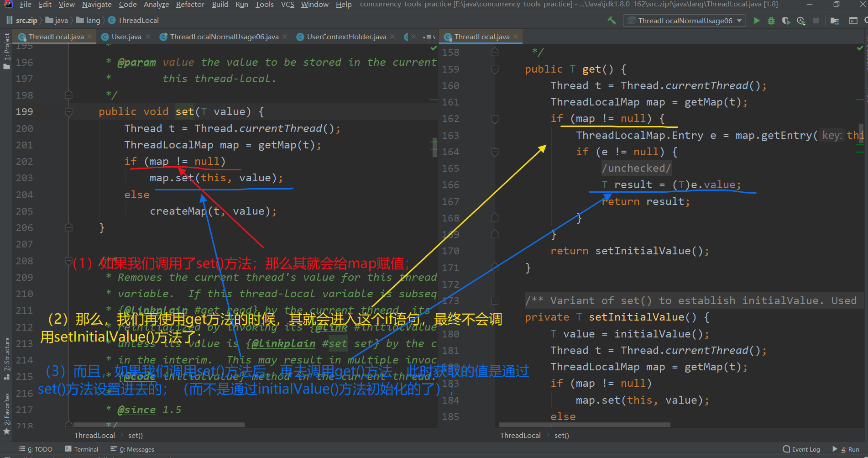
Task: Run ThreadLocalNormalUsage06 using the green Run icon
Action: coord(757,21)
